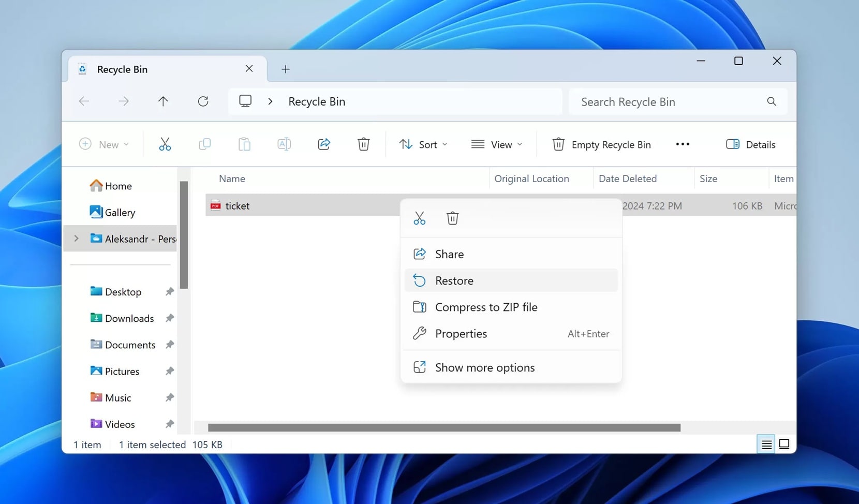
Task: Click Empty Recycle Bin button
Action: [601, 144]
